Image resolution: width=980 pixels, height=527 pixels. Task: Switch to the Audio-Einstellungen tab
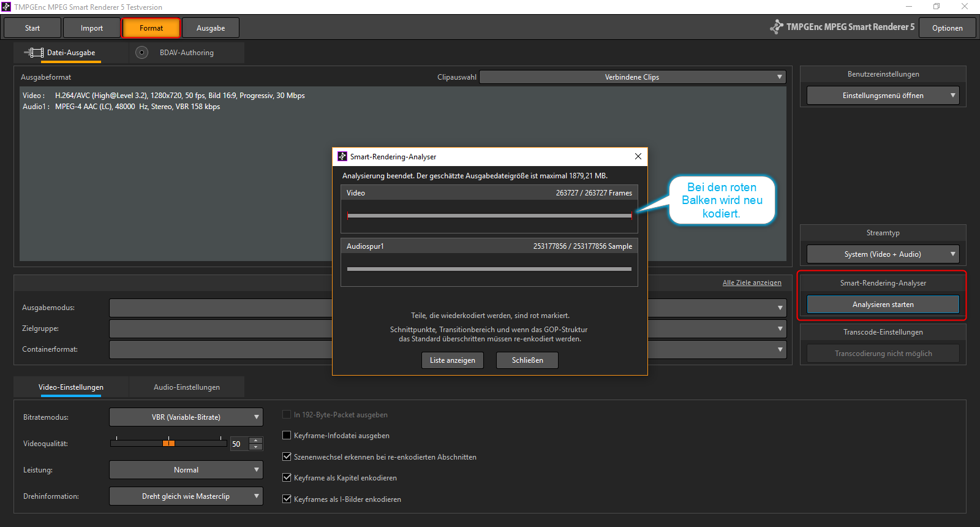click(x=186, y=387)
